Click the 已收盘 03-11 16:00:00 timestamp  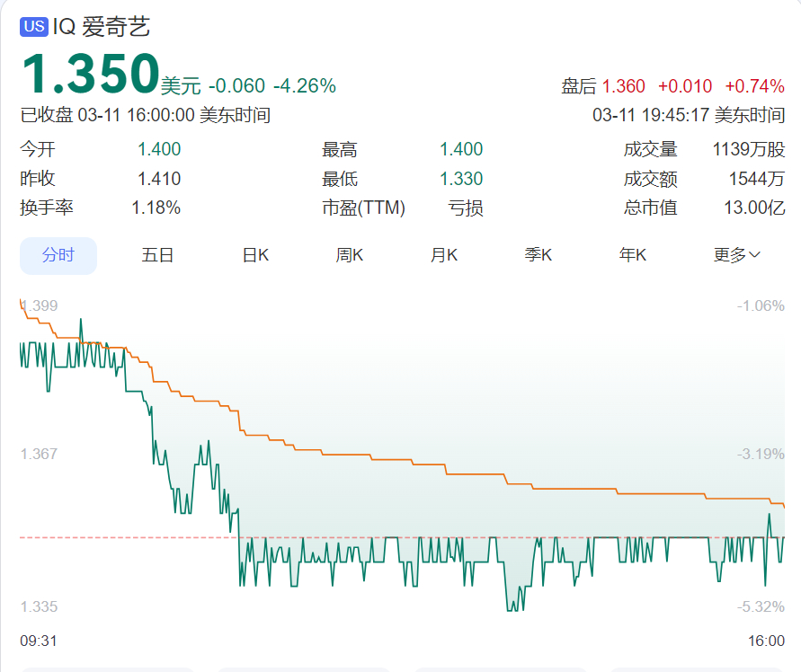(x=145, y=115)
